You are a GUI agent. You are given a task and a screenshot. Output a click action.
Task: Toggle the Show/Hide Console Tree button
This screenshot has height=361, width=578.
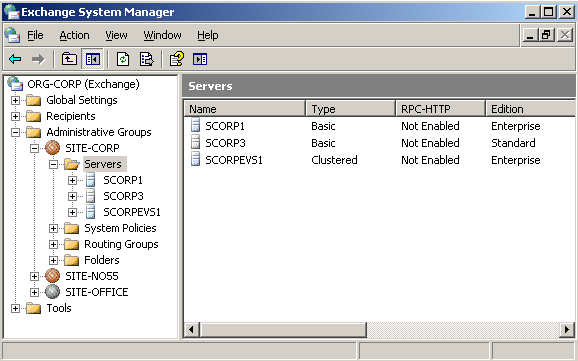click(x=93, y=59)
